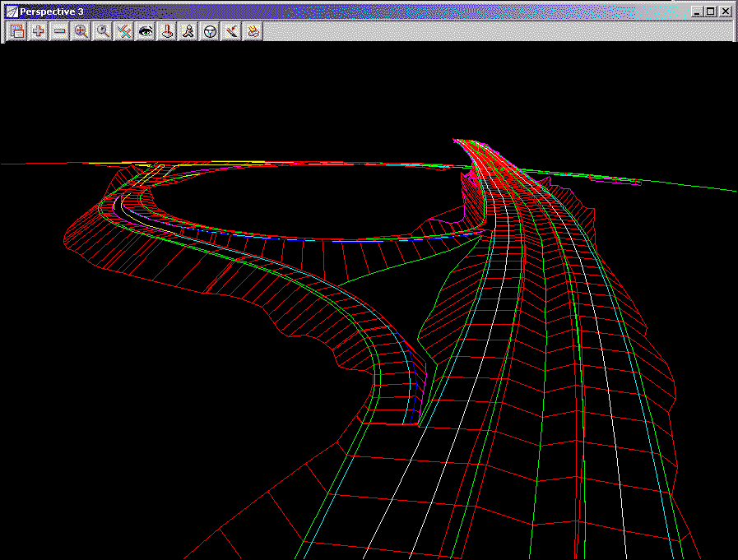Click the minus zoom out icon
738x560 pixels.
point(59,31)
